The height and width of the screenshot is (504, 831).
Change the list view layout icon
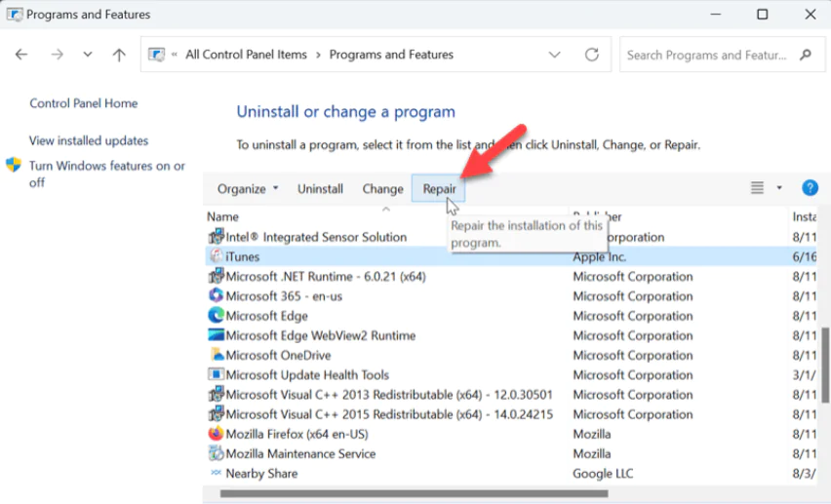(x=757, y=187)
